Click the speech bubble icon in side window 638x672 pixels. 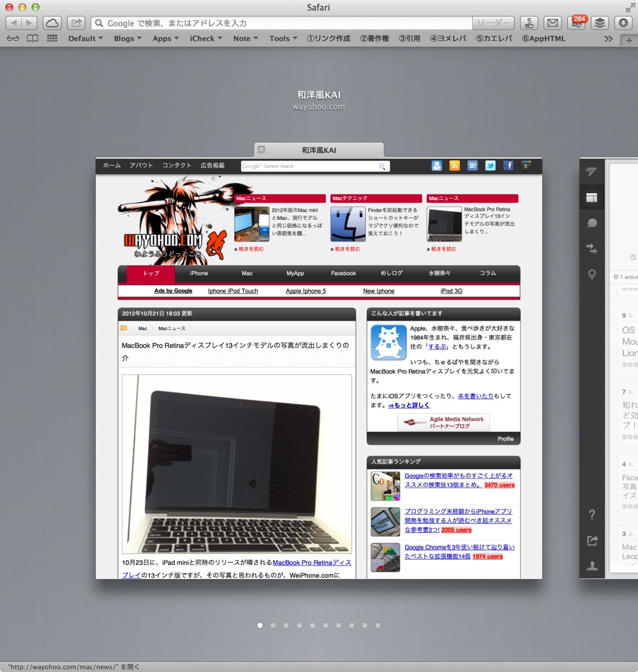591,223
